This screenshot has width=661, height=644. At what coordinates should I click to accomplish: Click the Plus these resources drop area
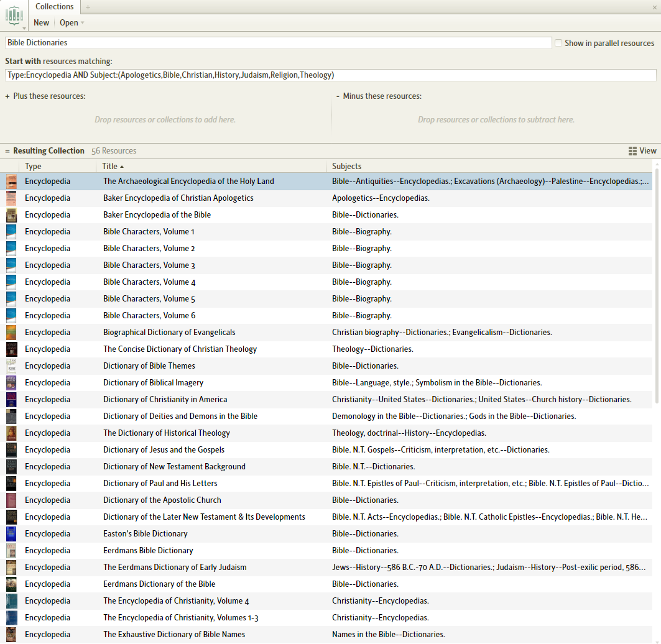coord(165,120)
